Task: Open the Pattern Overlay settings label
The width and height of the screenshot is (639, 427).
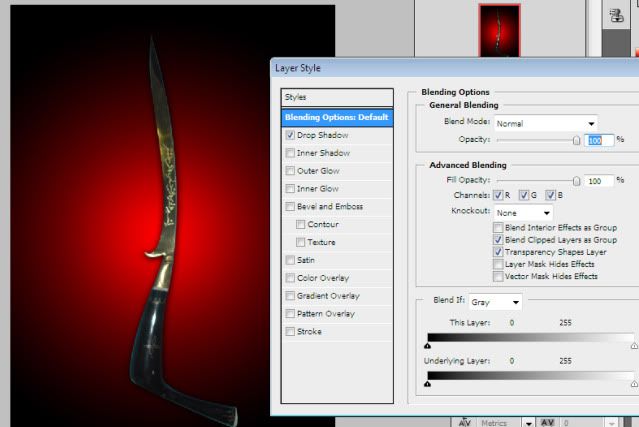Action: coord(326,314)
